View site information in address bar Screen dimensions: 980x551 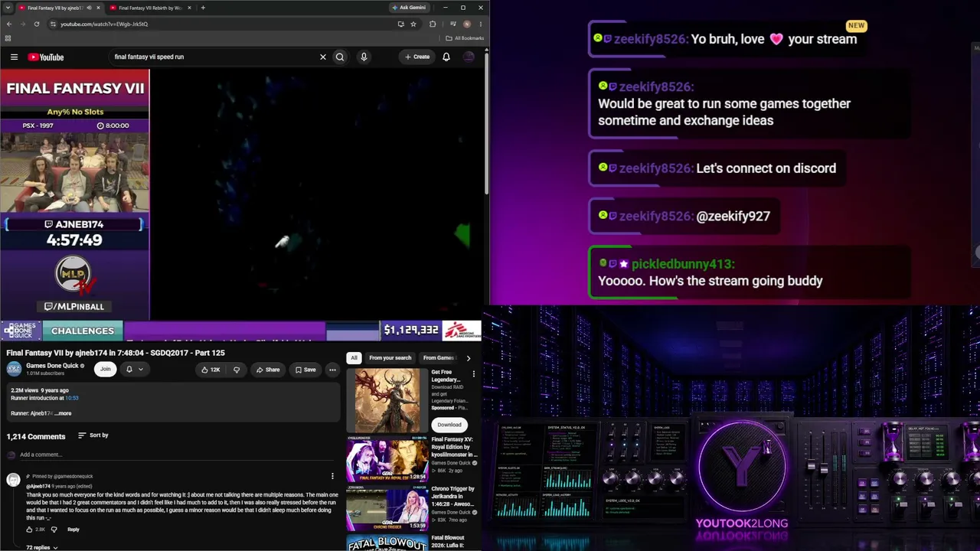click(53, 24)
